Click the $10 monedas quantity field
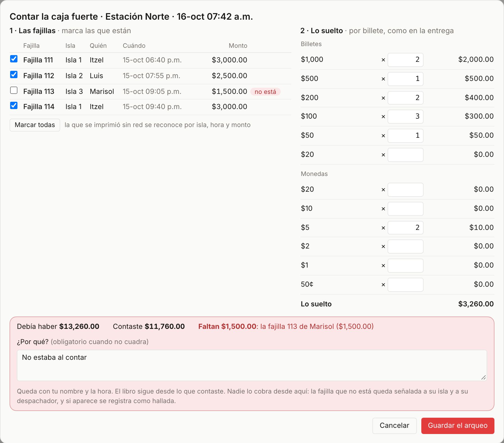 [x=405, y=209]
